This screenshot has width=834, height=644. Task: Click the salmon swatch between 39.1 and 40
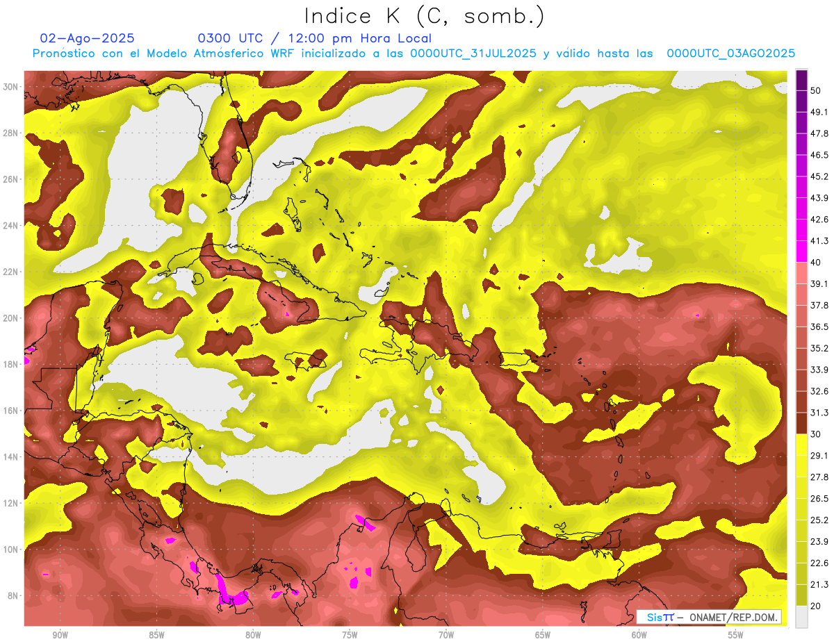coord(801,272)
